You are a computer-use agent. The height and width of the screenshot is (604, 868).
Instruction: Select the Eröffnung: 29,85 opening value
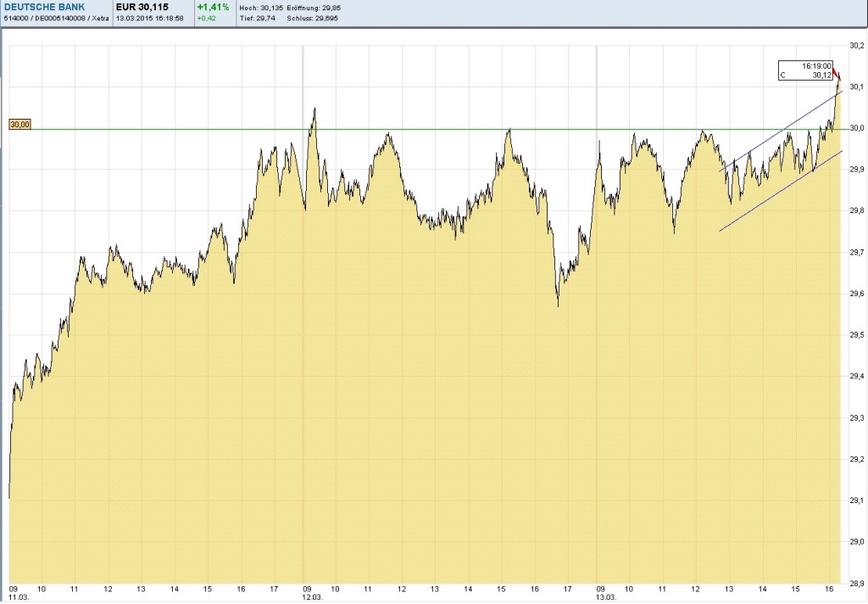pos(314,8)
